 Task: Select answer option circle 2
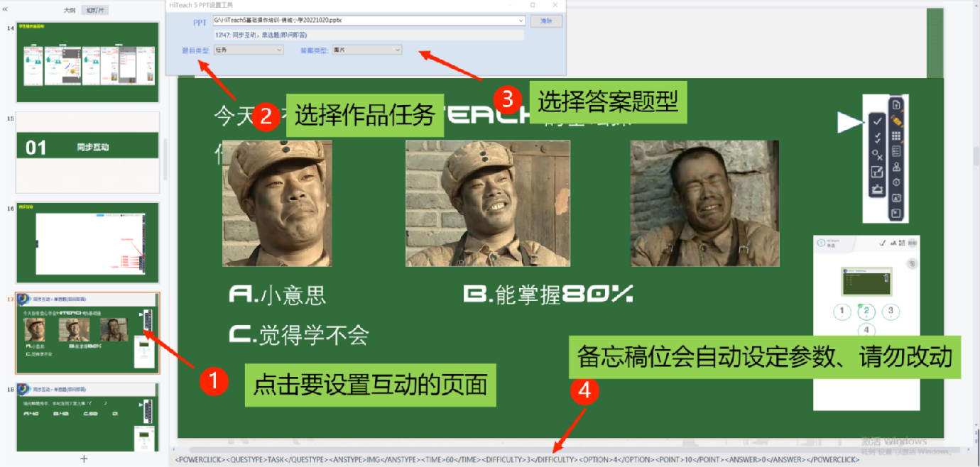pos(866,312)
